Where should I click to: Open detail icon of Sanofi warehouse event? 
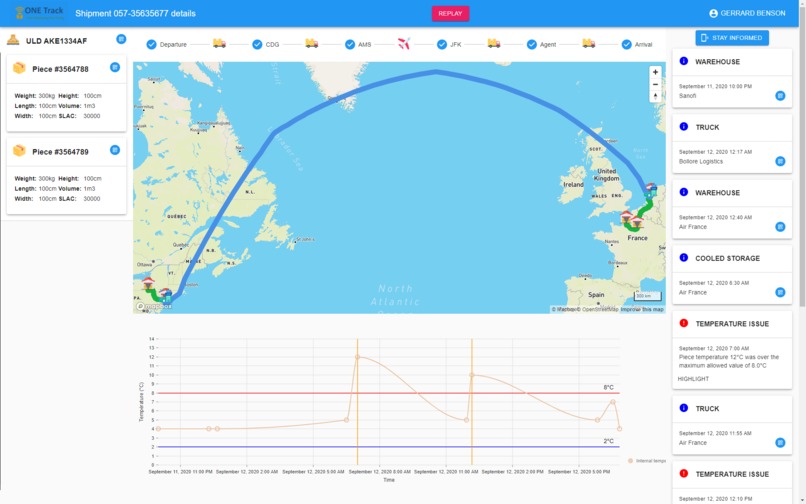(780, 96)
